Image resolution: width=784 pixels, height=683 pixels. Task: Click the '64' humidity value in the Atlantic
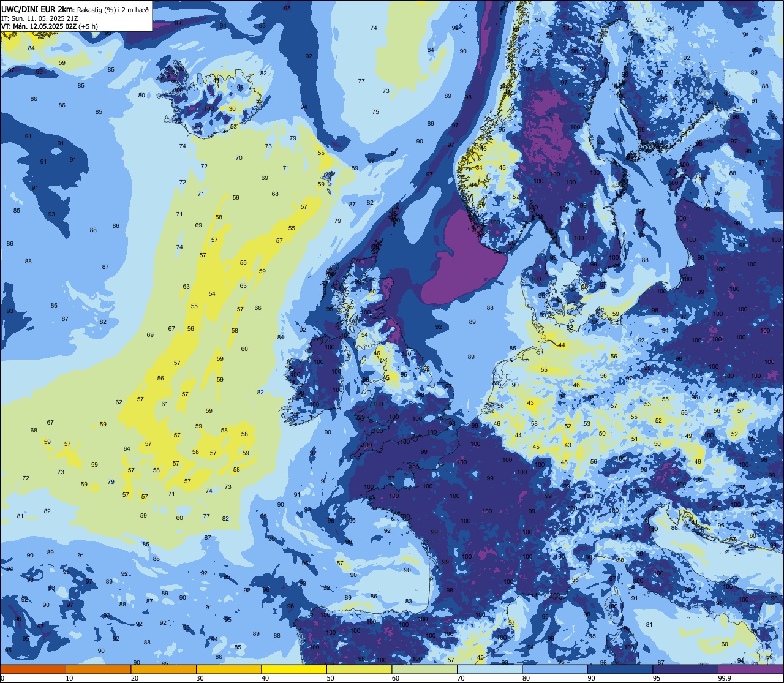point(127,448)
